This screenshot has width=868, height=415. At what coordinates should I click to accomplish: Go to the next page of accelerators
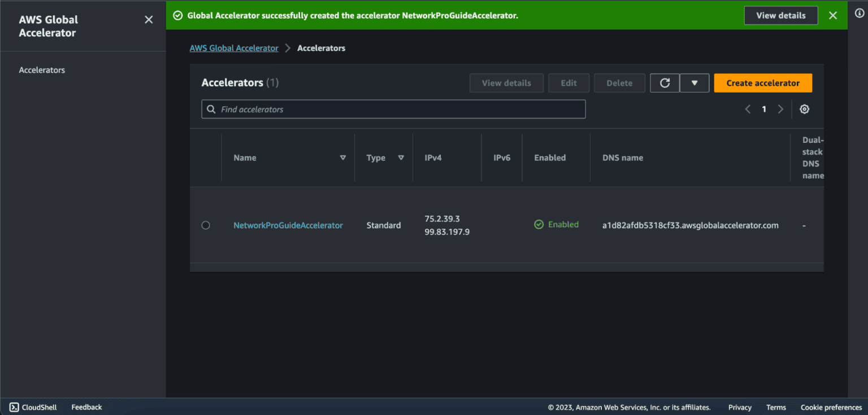click(780, 109)
